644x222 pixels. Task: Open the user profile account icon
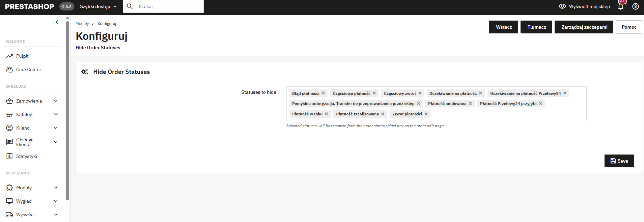pyautogui.click(x=636, y=6)
